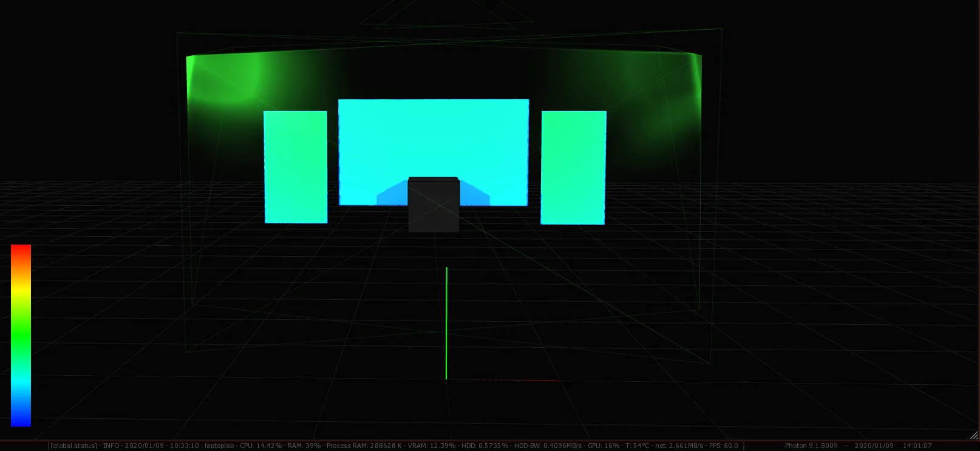Click the 14:01:07 clock in status bar
The image size is (980, 451).
917,446
